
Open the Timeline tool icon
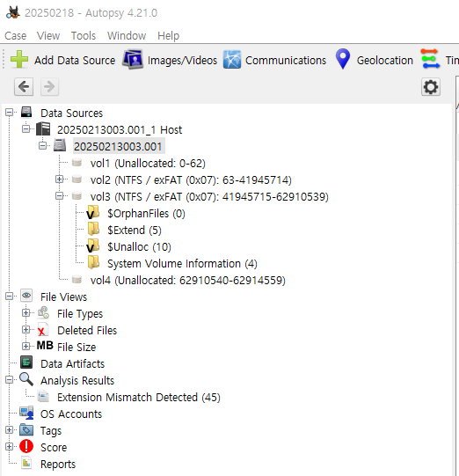430,59
